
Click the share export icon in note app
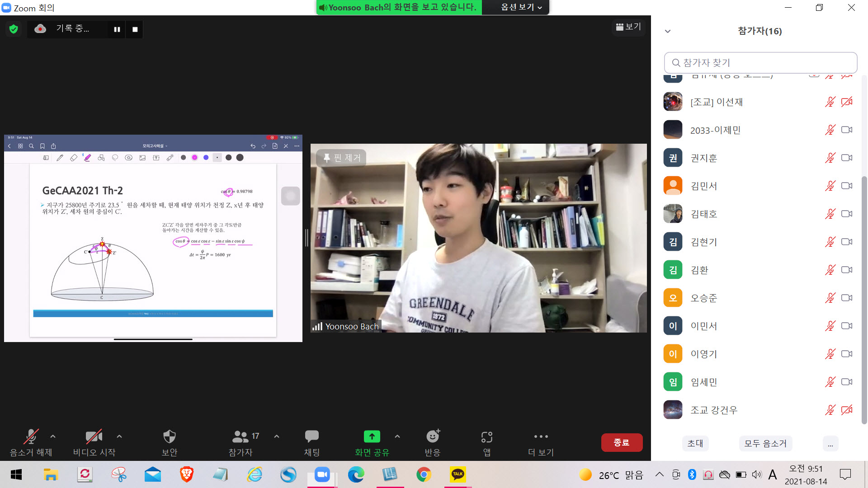tap(53, 146)
